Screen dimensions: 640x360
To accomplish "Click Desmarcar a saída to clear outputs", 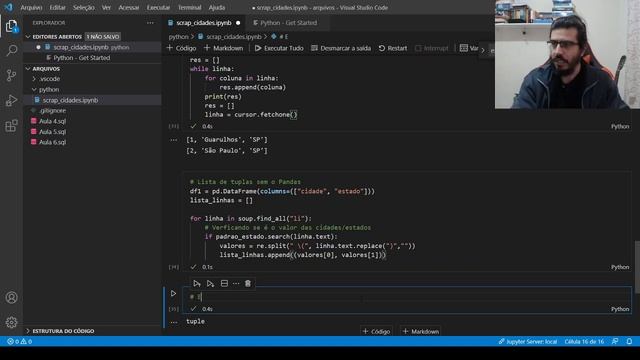I will (x=341, y=48).
